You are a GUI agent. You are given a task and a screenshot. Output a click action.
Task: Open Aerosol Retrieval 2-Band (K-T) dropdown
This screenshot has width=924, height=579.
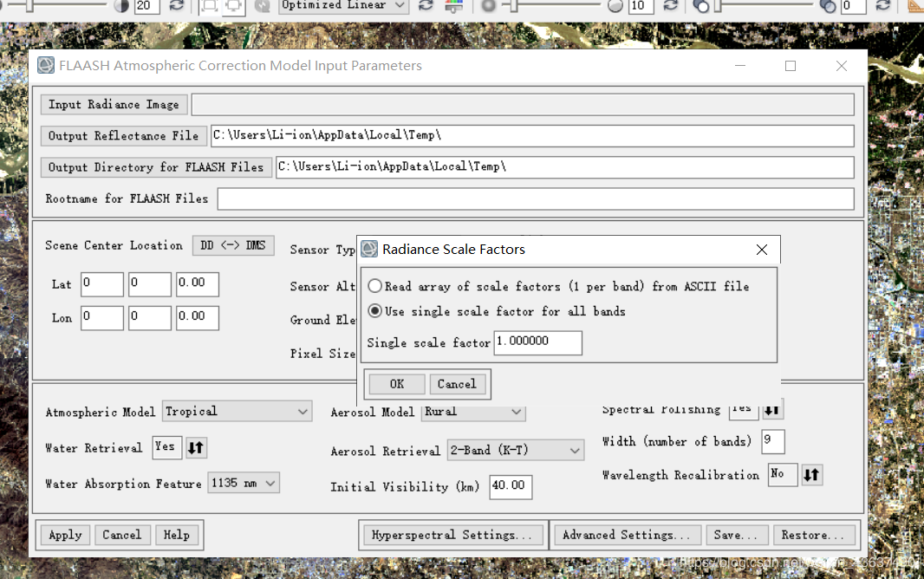(516, 451)
